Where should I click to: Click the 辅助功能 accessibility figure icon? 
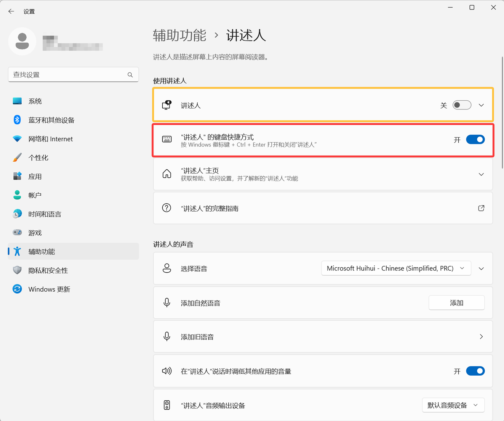(x=17, y=251)
